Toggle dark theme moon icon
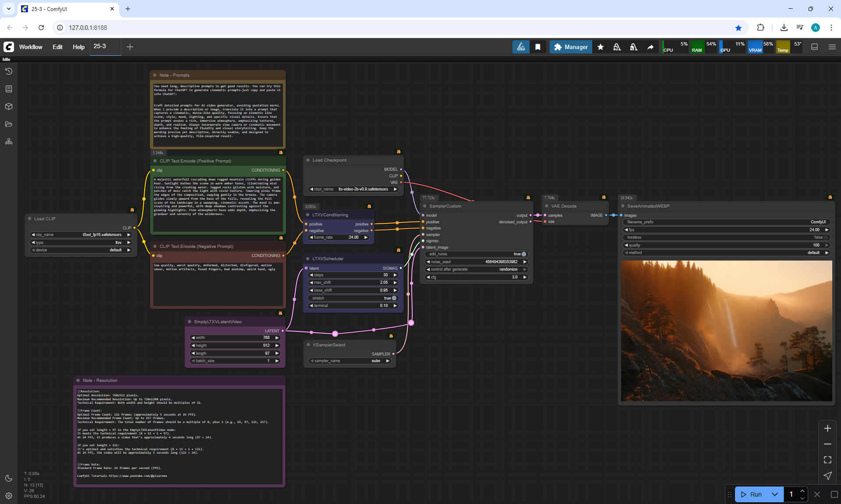 click(9, 478)
